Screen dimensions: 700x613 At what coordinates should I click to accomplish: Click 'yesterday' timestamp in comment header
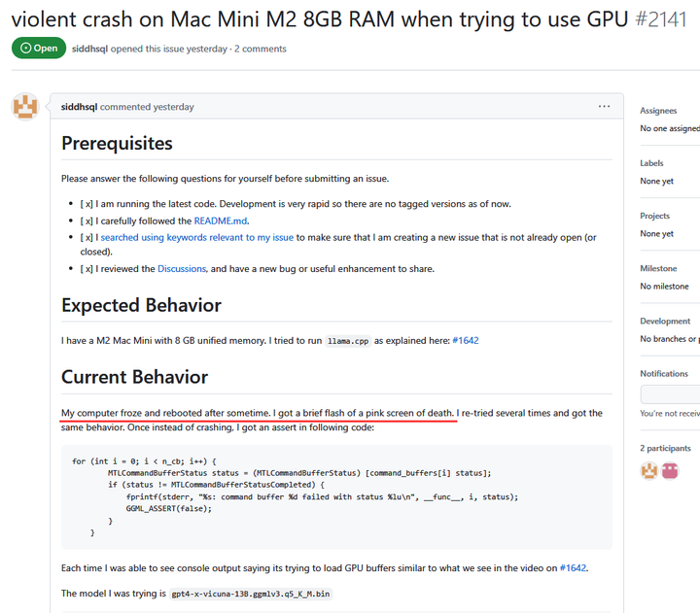tap(173, 107)
